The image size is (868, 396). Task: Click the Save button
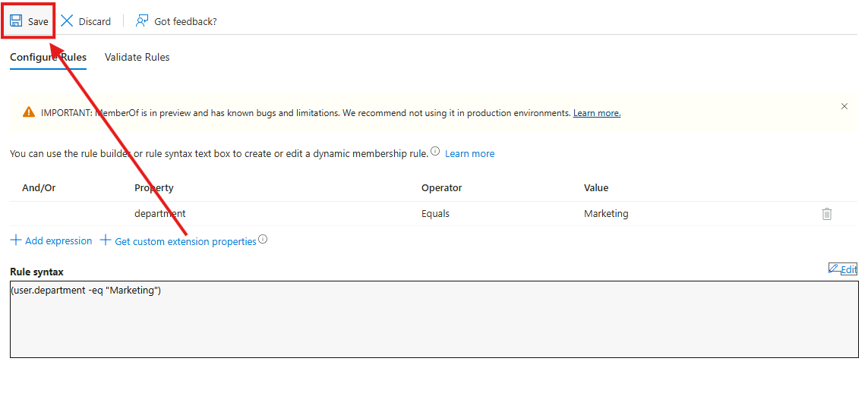(x=30, y=21)
